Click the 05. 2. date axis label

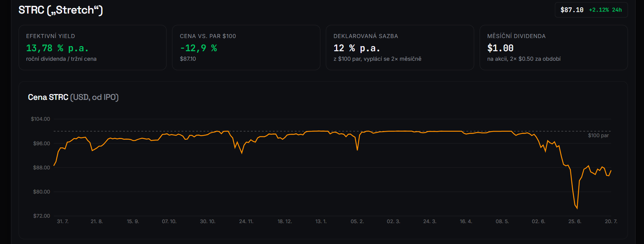tap(357, 221)
